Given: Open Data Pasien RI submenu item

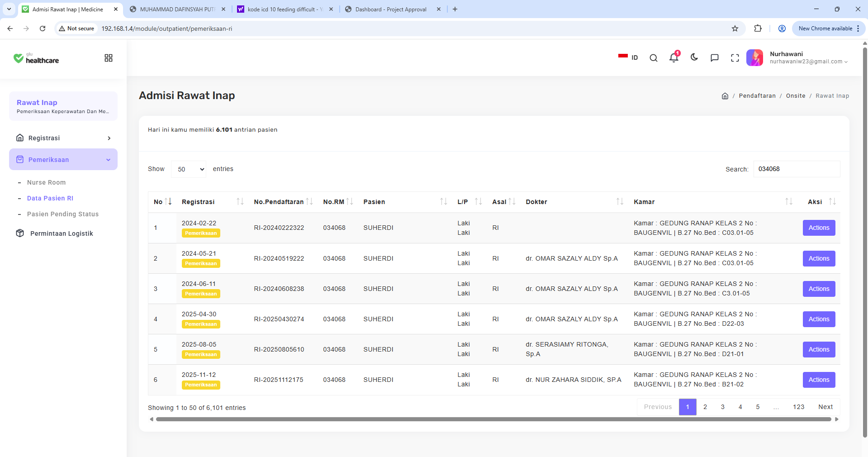Looking at the screenshot, I should (50, 198).
